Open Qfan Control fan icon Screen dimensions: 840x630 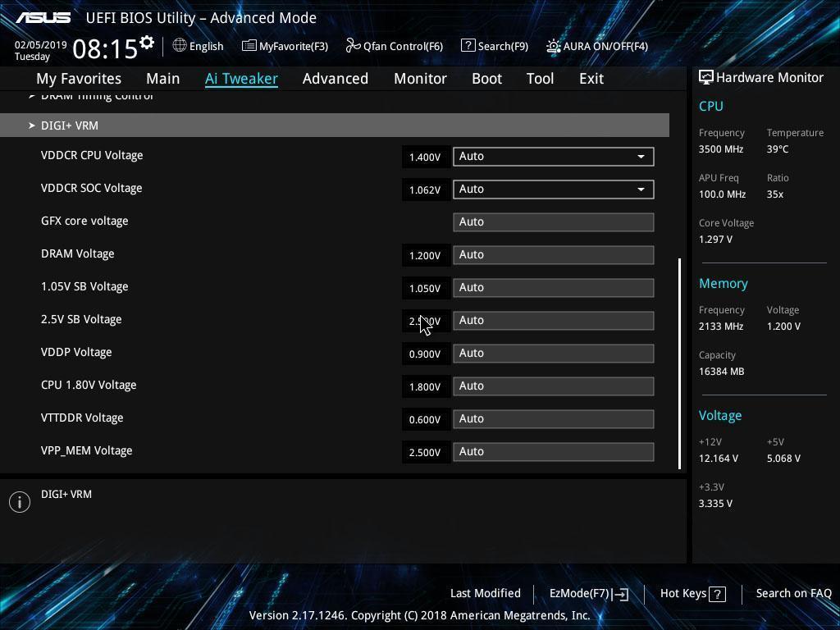point(353,46)
